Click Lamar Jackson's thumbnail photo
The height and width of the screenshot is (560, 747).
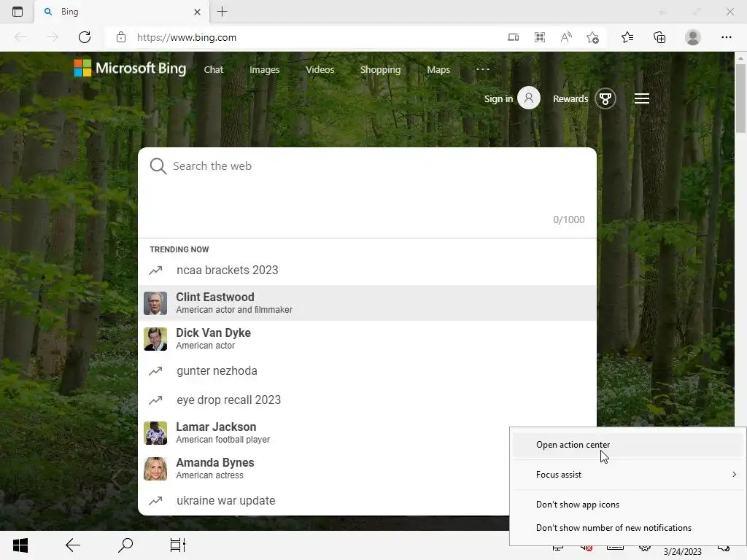(155, 433)
